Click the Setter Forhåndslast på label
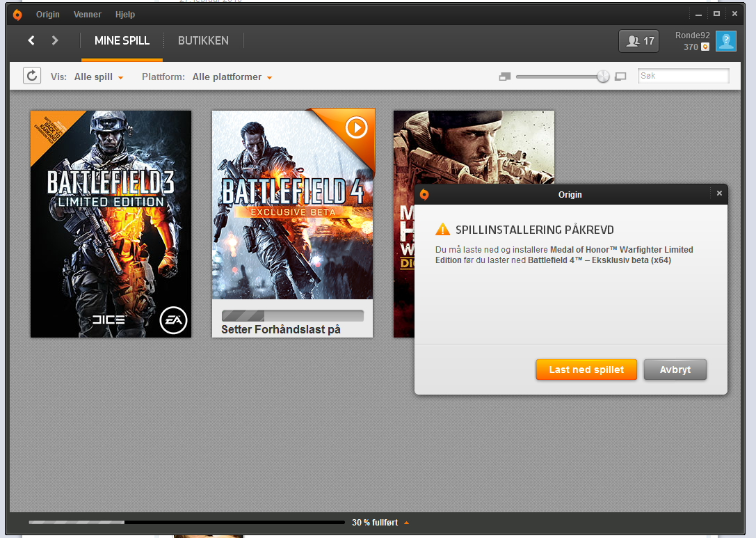This screenshot has width=756, height=538. pos(280,330)
